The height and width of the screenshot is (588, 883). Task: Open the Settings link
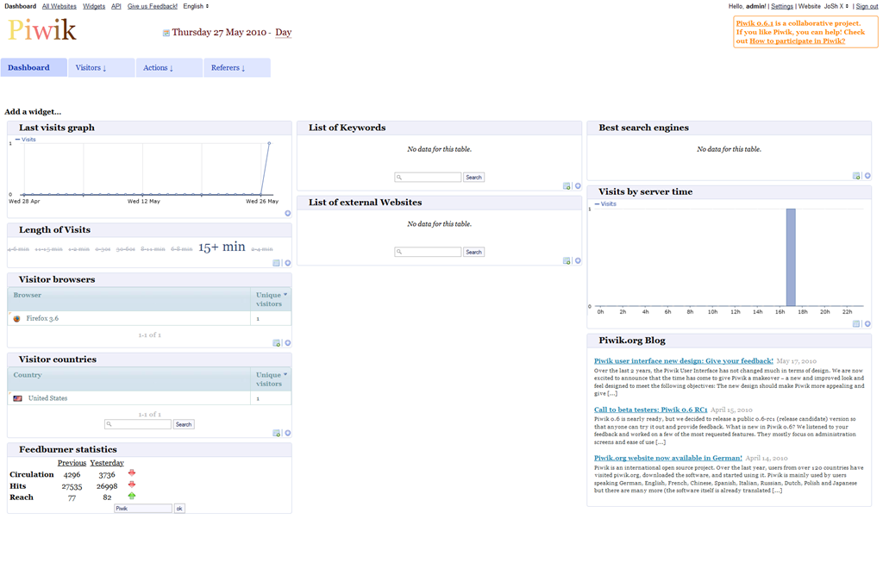(781, 6)
